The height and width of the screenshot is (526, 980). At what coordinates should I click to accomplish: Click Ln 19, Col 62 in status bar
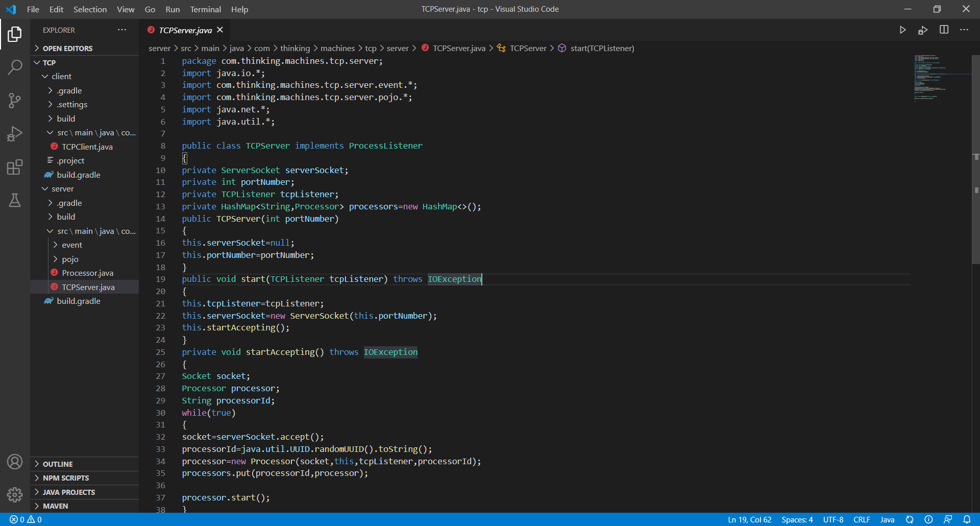(x=749, y=519)
